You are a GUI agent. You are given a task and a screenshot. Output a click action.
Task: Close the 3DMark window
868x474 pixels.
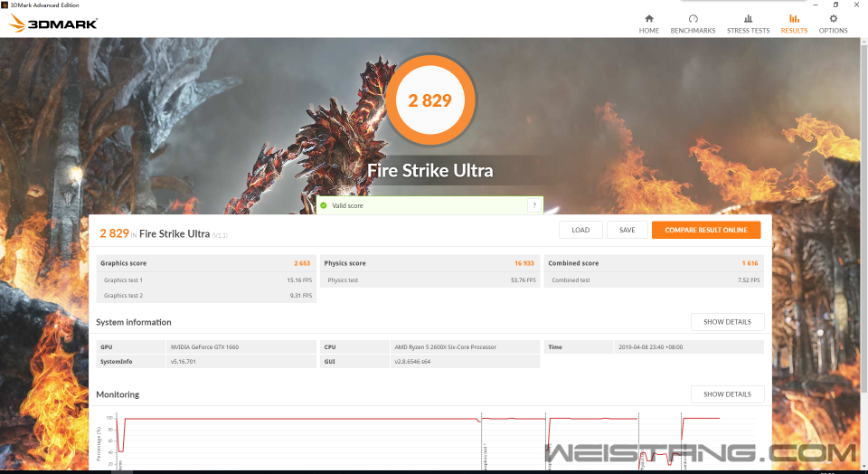(856, 5)
